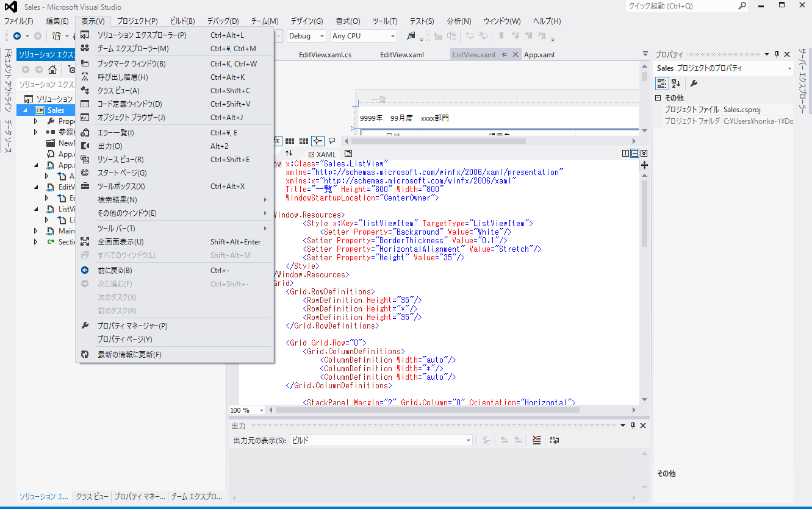Switch to EditView.xaml tab

tap(402, 55)
